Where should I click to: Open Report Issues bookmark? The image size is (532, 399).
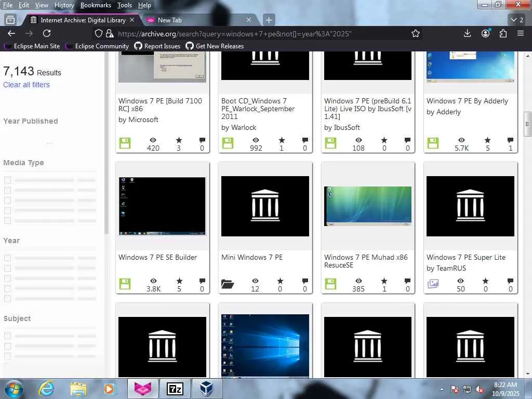[x=157, y=46]
